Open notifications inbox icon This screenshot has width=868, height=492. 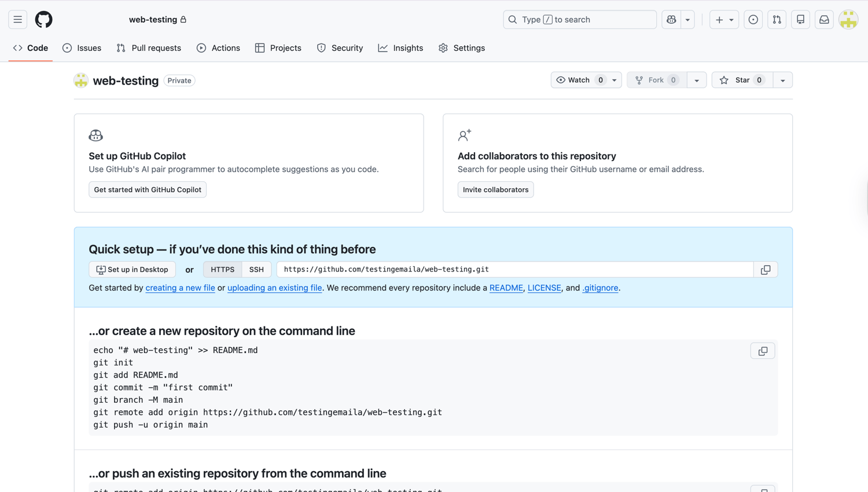point(825,20)
